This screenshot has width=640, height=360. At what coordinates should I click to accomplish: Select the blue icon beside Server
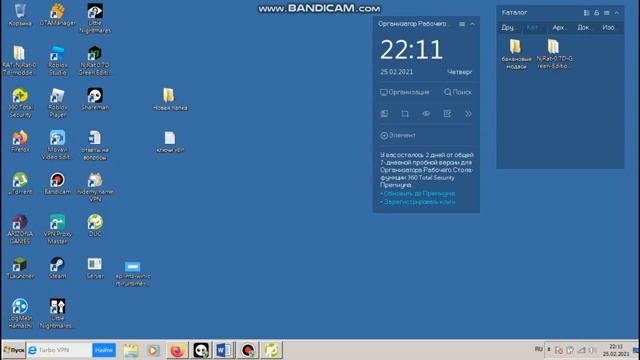[x=133, y=273]
